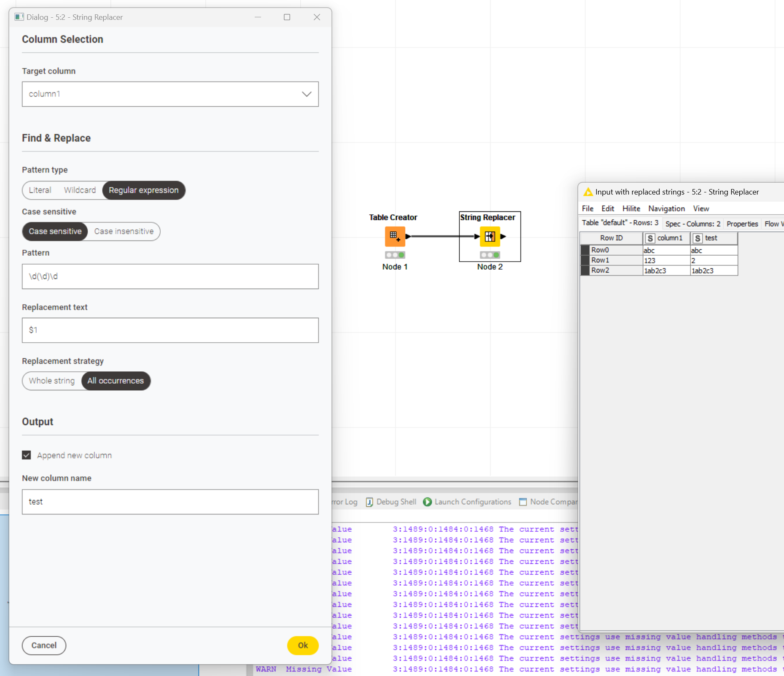Click the Node Compare panel icon
Viewport: 784px width, 676px height.
point(523,502)
